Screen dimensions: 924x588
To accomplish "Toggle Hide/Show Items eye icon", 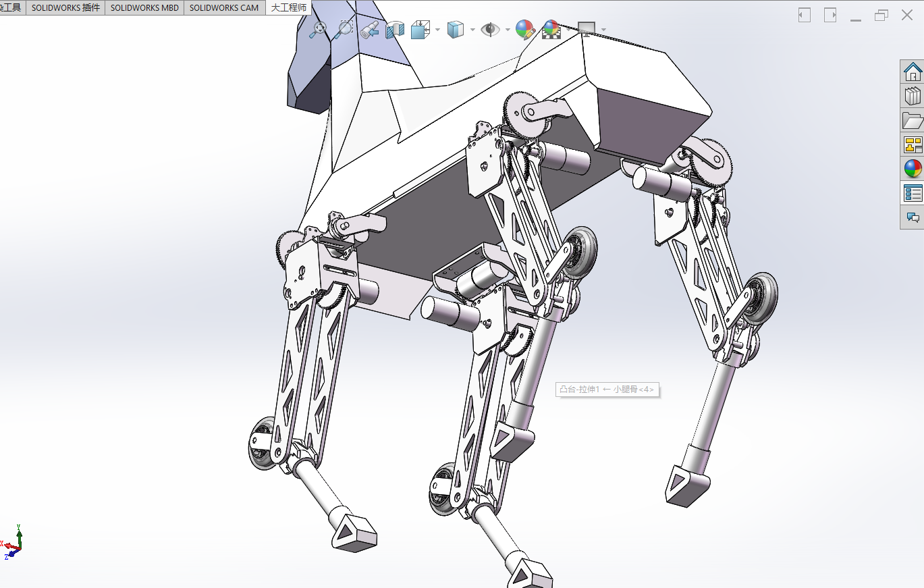I will 490,29.
